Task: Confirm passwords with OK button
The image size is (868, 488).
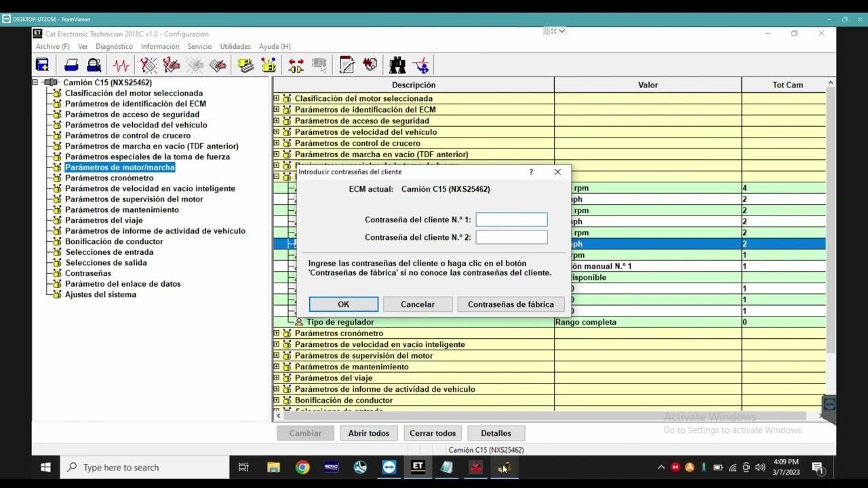Action: click(344, 304)
